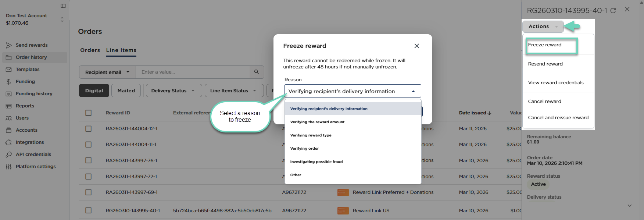Click the API credentials key icon
The width and height of the screenshot is (644, 220).
pyautogui.click(x=9, y=155)
